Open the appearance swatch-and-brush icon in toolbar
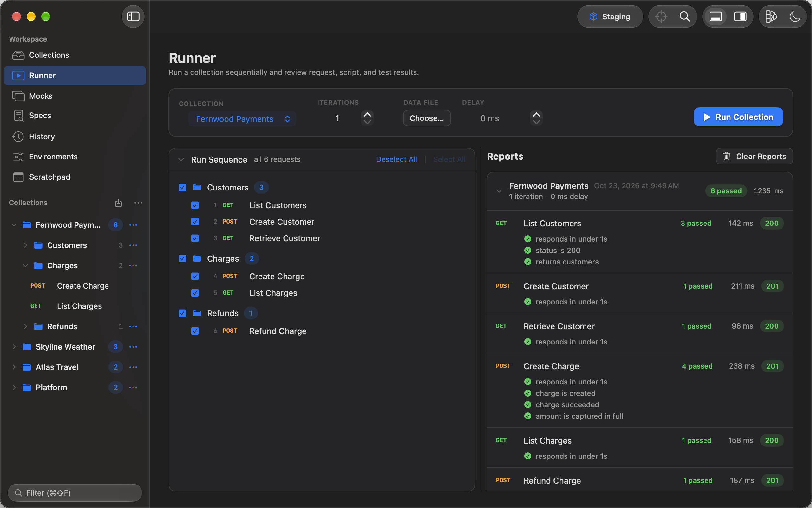This screenshot has width=812, height=508. pos(771,17)
